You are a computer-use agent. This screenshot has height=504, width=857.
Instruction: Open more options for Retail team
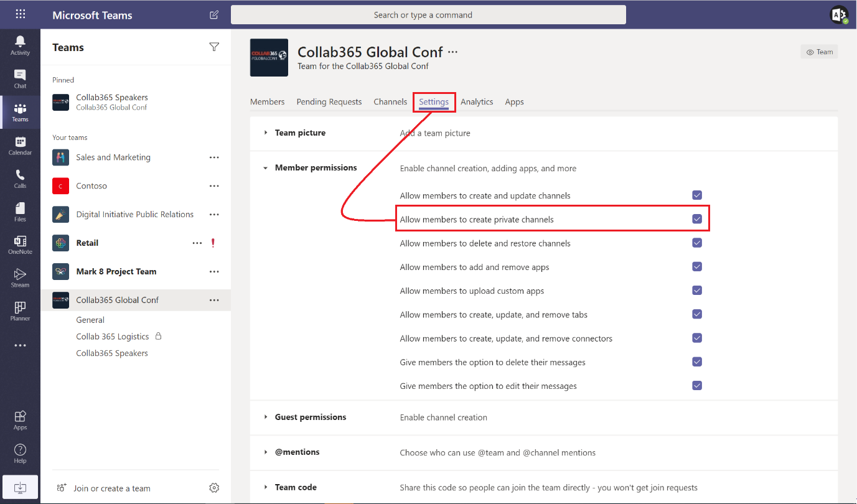point(197,243)
